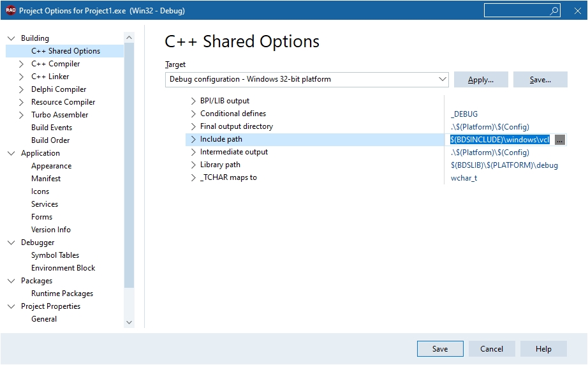Select C++ Linker tree item
Viewport: 588px width, 365px height.
[x=50, y=77]
